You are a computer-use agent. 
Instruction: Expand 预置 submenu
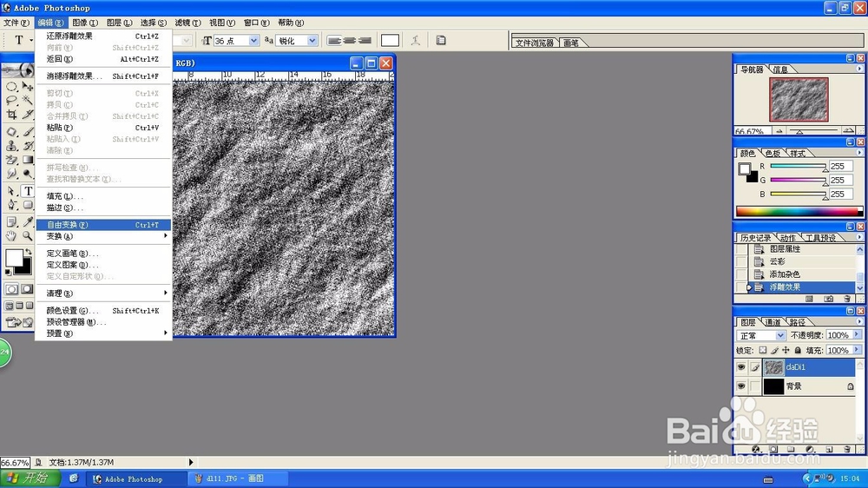pyautogui.click(x=103, y=333)
